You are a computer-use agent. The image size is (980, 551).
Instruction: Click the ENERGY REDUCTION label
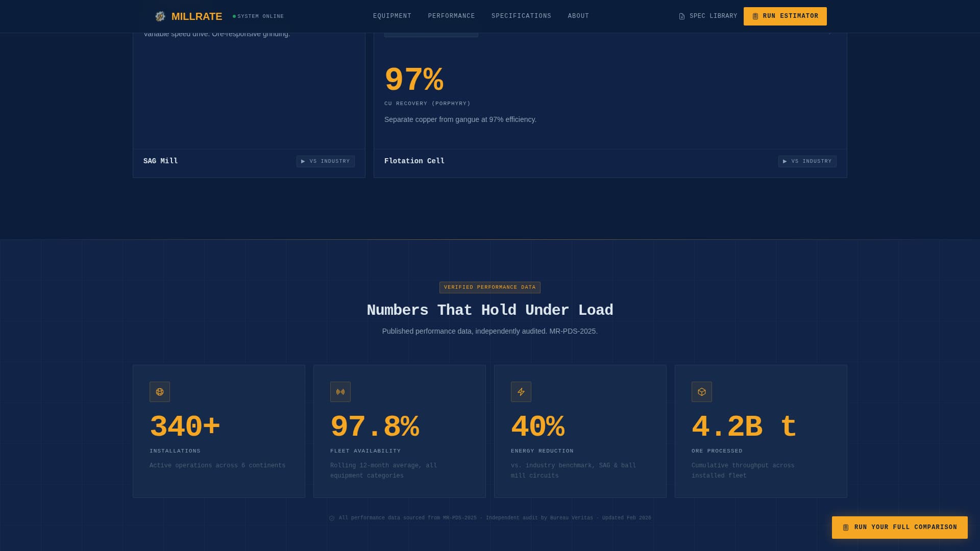542,451
